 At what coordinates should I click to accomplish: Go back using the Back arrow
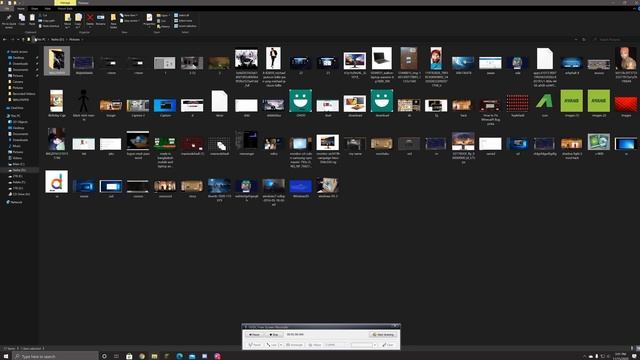click(4, 40)
